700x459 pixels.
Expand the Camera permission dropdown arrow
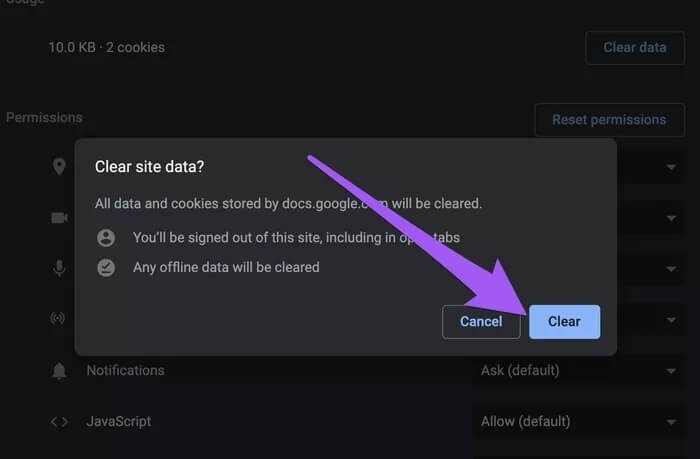tap(671, 218)
